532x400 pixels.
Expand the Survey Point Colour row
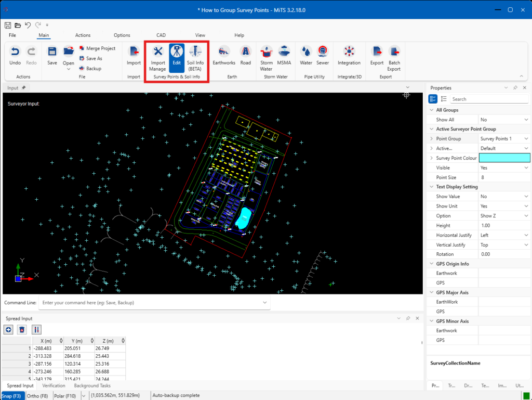click(x=432, y=158)
